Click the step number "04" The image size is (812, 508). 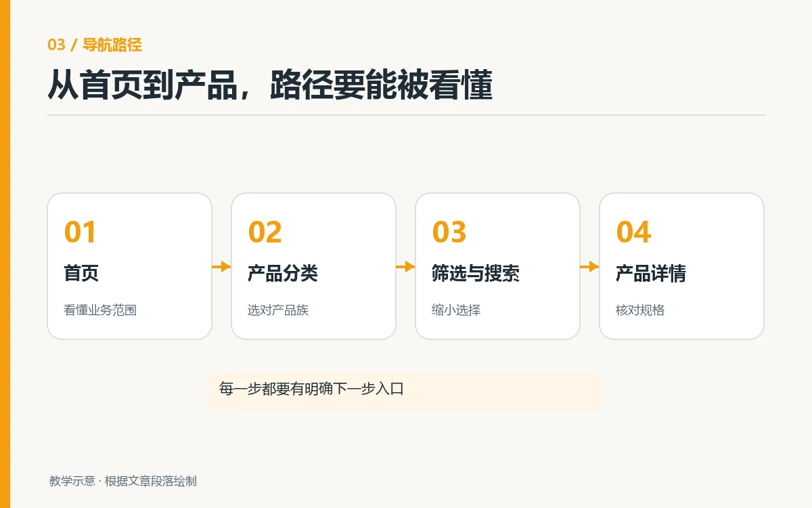click(x=633, y=232)
